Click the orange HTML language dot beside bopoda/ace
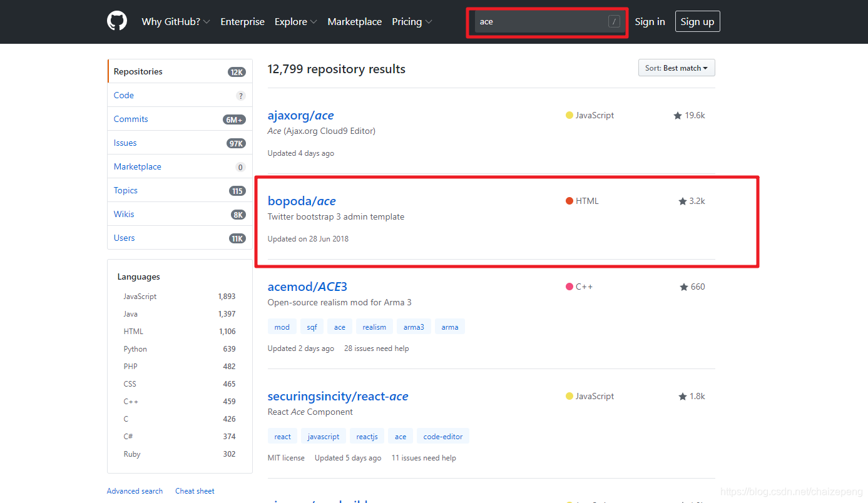868x503 pixels. [568, 201]
